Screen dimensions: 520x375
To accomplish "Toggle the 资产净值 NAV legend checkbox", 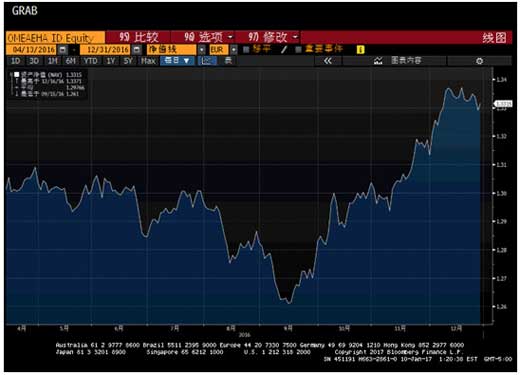I will [17, 74].
